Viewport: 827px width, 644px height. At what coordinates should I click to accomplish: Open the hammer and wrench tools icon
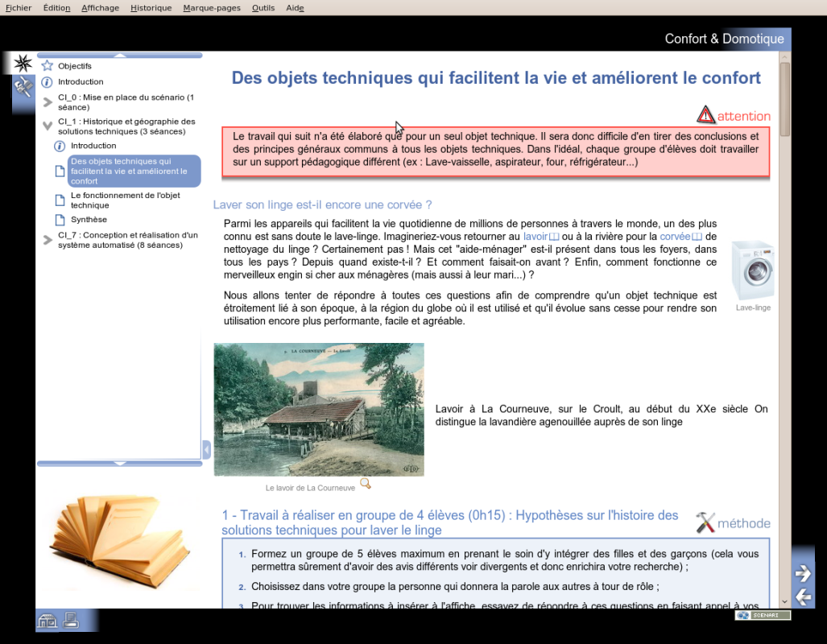tap(23, 87)
